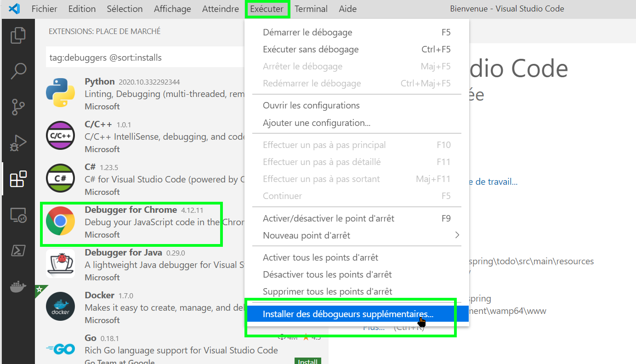The height and width of the screenshot is (364, 636).
Task: Click the Docker extension icon
Action: click(x=60, y=307)
